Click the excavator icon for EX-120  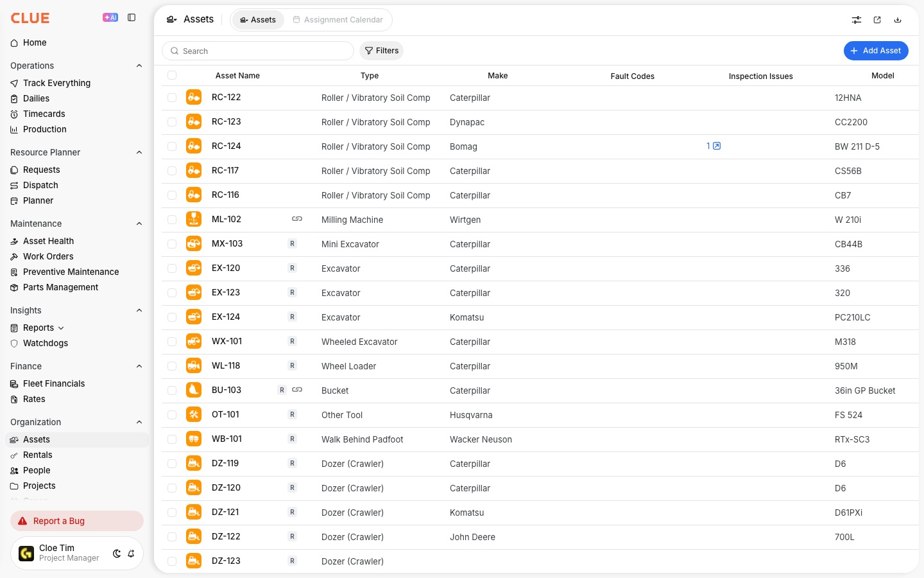(194, 268)
